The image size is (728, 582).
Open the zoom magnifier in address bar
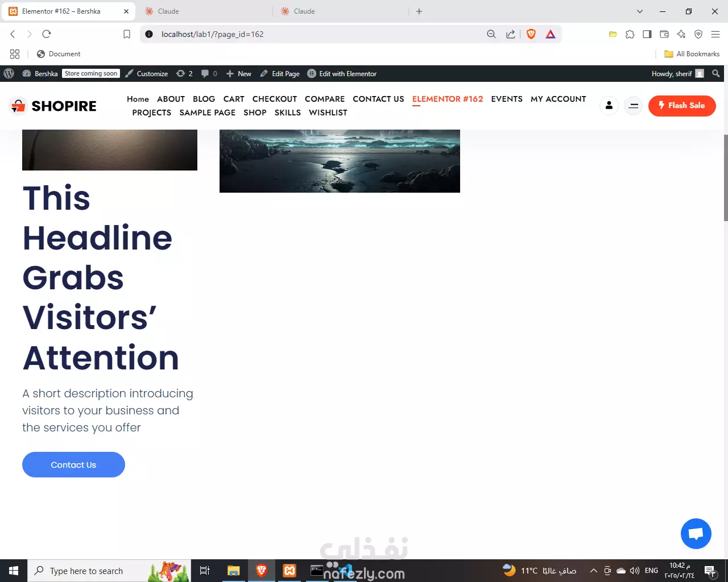click(491, 34)
